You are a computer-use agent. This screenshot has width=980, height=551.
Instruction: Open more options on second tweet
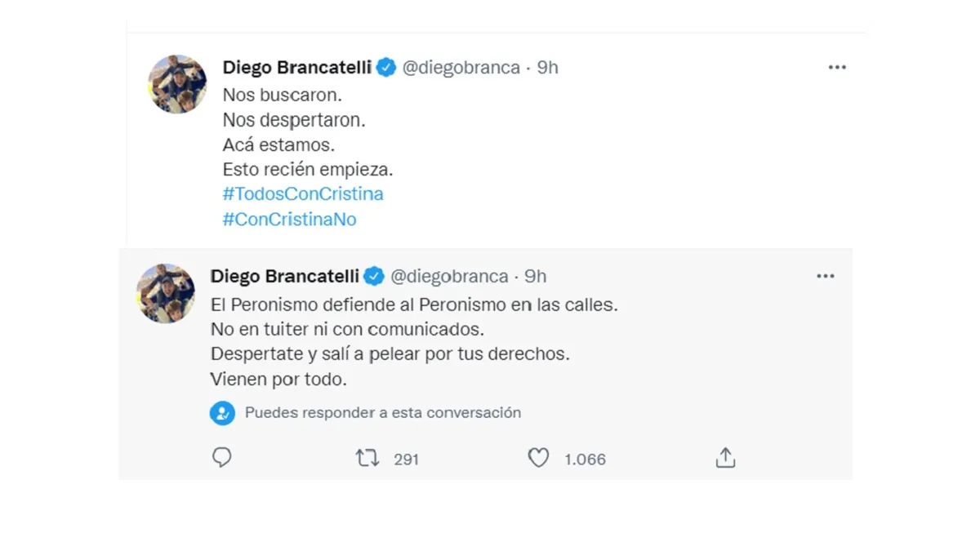point(826,277)
